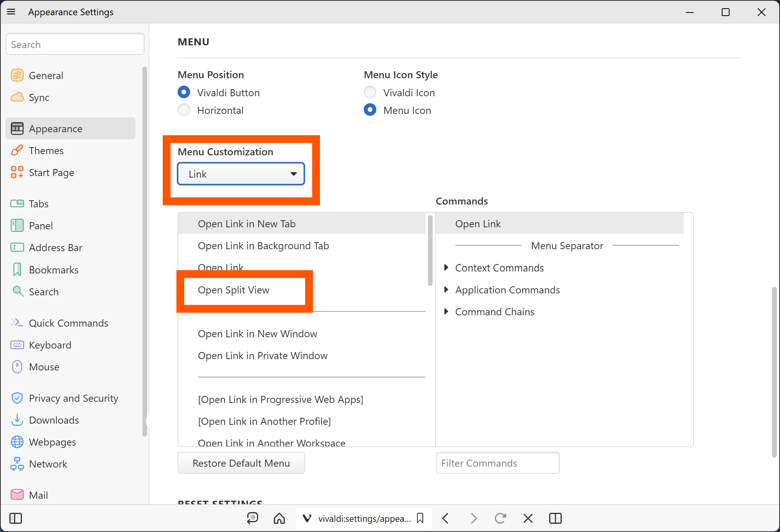This screenshot has width=780, height=532.
Task: Click the tile tabs icon at bottom right
Action: (x=555, y=518)
